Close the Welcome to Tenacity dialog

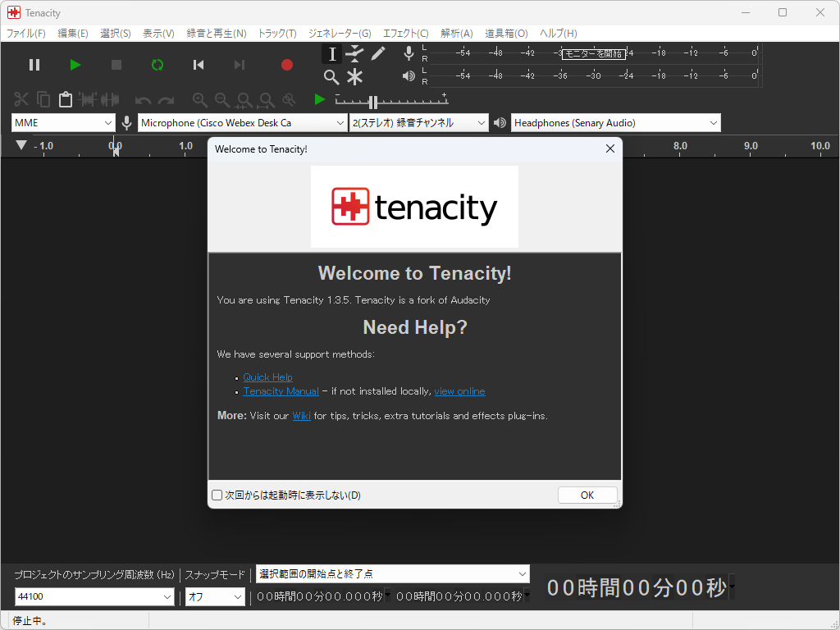tap(609, 149)
